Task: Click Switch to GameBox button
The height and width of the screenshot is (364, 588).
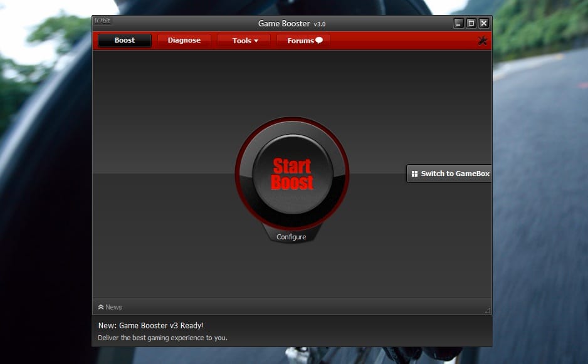Action: tap(449, 174)
